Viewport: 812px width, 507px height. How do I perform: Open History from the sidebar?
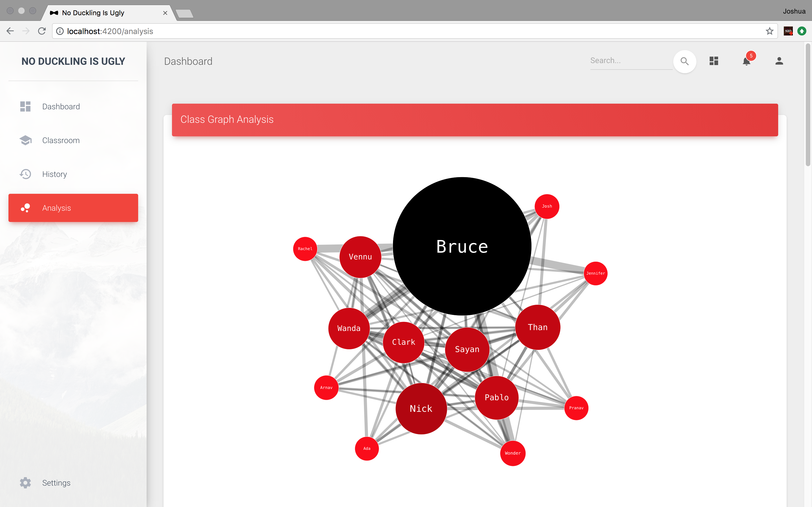pyautogui.click(x=55, y=174)
